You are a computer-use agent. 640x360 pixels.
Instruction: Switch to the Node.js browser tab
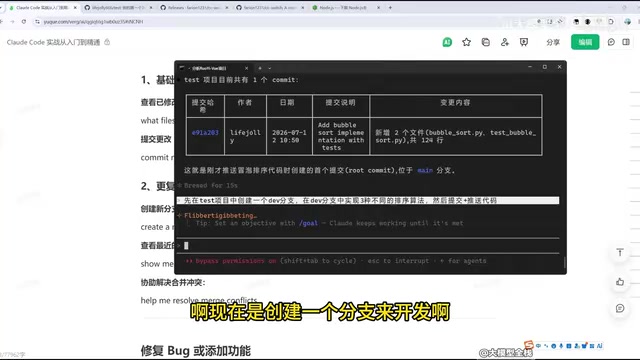(x=345, y=8)
